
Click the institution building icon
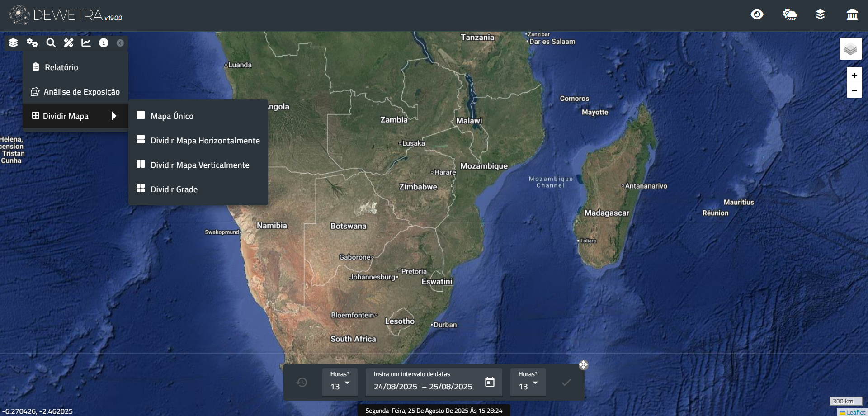pos(852,14)
